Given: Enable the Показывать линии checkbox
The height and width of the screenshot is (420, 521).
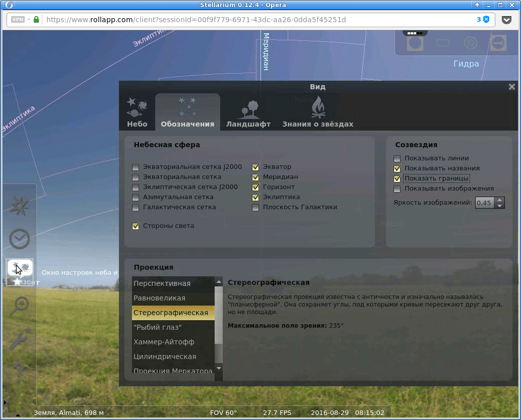Looking at the screenshot, I should [397, 158].
